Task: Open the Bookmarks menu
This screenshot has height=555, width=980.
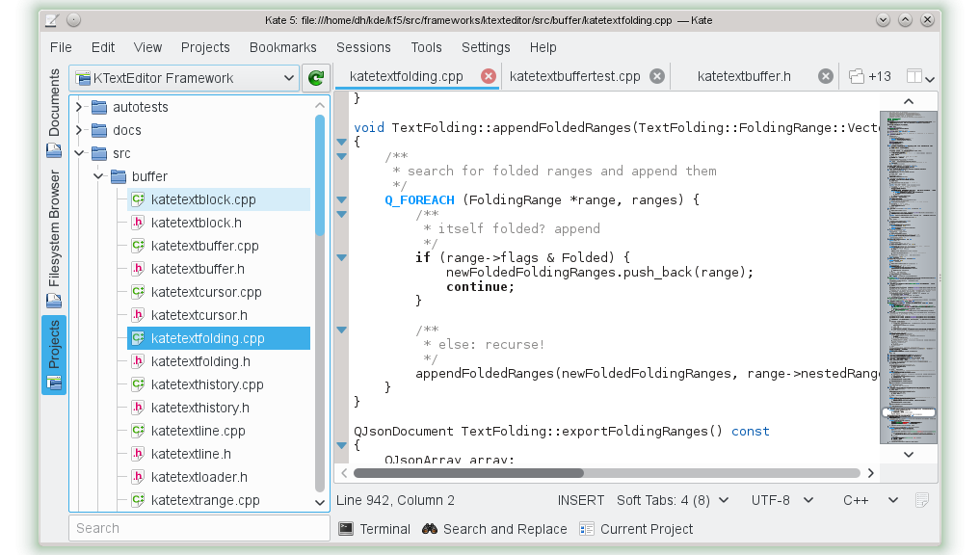Action: 282,47
